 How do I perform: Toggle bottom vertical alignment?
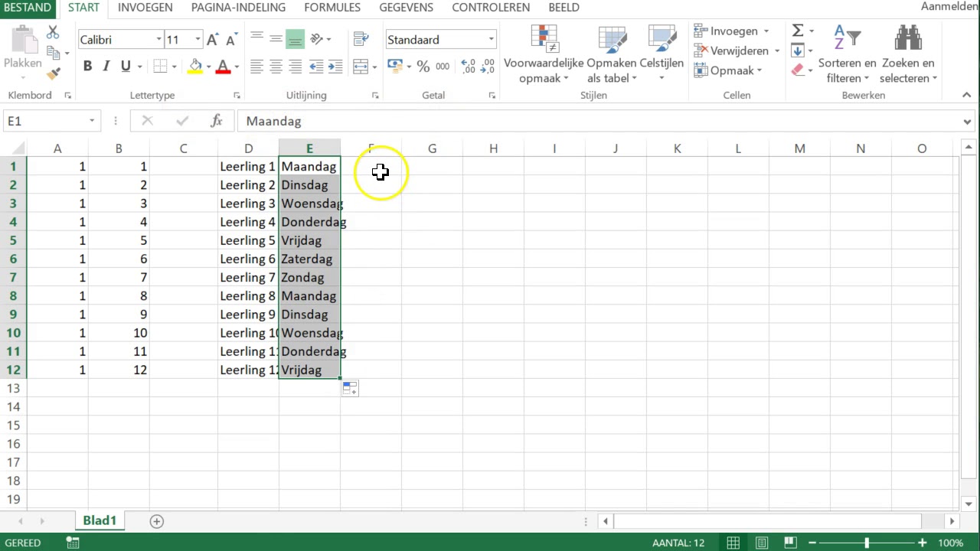(x=295, y=39)
